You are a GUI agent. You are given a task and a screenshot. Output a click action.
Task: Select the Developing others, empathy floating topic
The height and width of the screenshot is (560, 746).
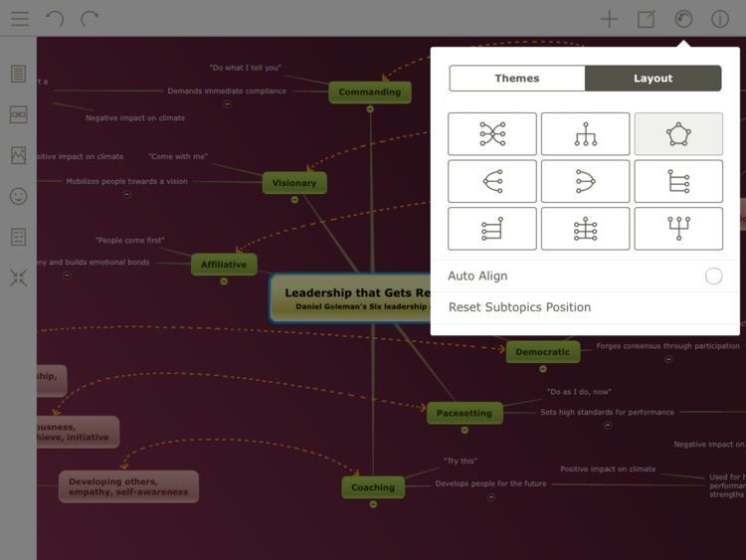point(128,486)
